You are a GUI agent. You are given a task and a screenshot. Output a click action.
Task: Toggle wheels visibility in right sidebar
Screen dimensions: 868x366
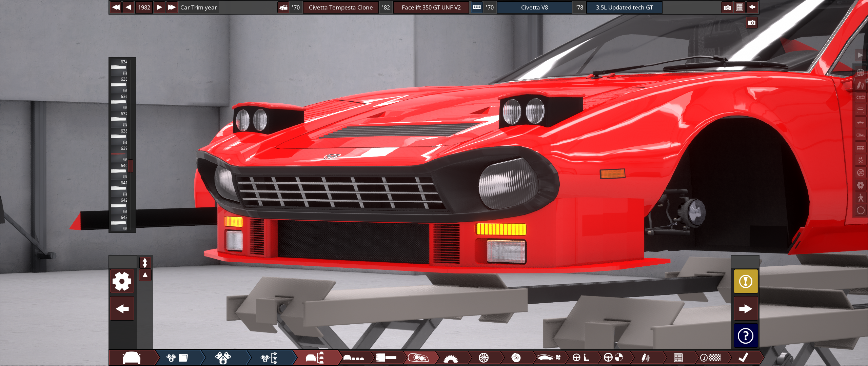[861, 72]
